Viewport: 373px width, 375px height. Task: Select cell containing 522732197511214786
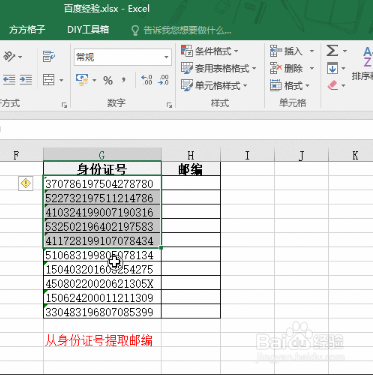[102, 198]
